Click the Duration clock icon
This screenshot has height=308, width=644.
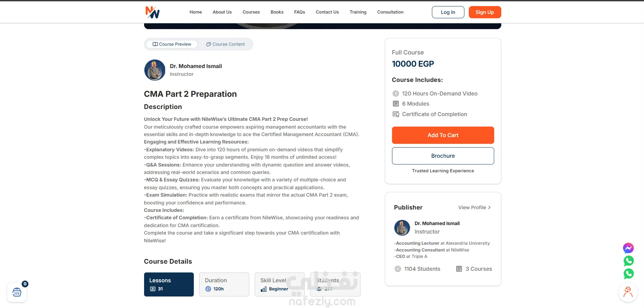pyautogui.click(x=208, y=289)
